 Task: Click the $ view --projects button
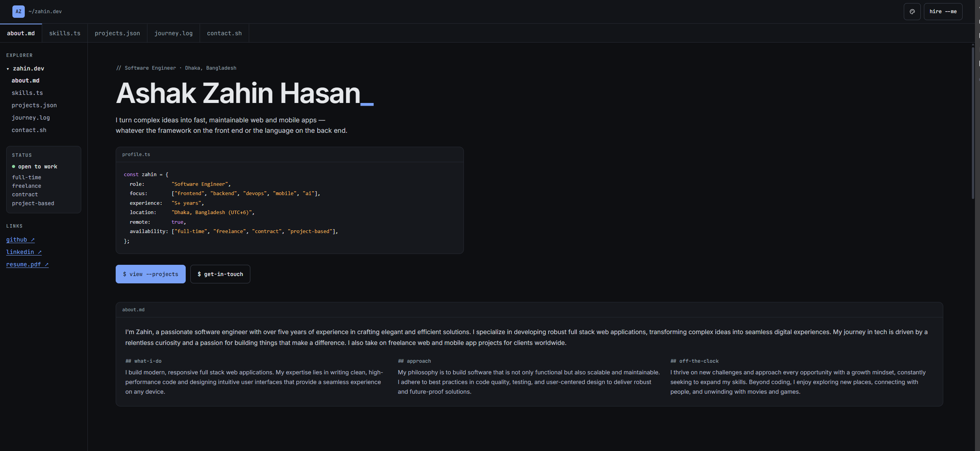151,274
